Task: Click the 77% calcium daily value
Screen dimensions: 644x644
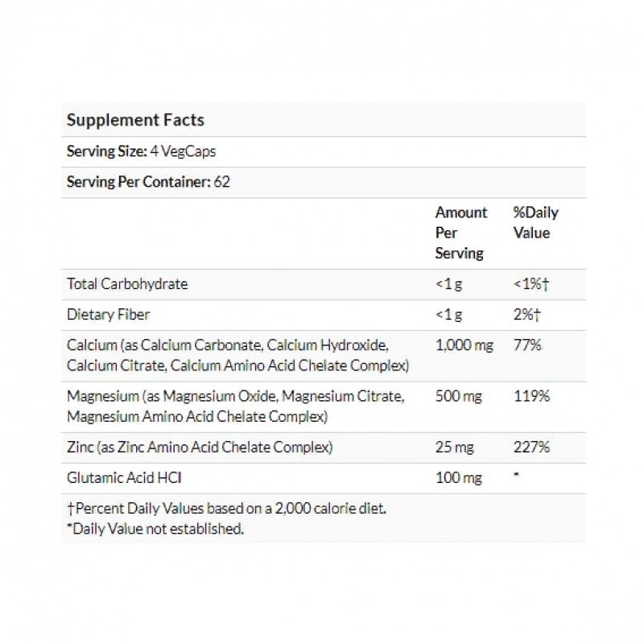Action: point(527,345)
